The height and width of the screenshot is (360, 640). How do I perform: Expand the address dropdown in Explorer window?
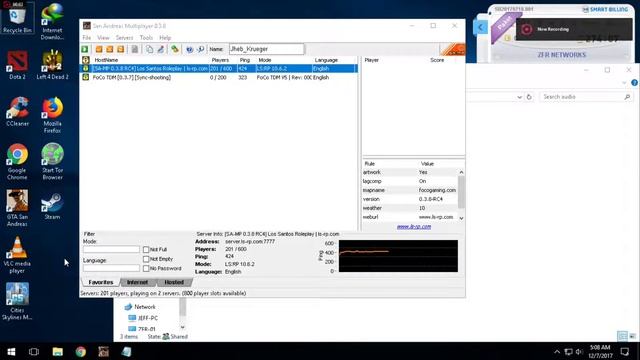tap(519, 97)
